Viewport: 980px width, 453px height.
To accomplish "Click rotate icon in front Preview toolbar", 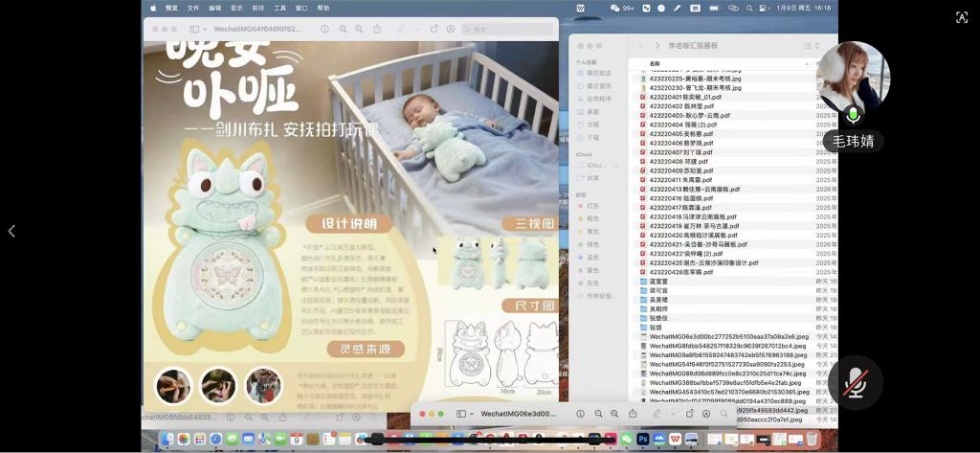I will 688,414.
